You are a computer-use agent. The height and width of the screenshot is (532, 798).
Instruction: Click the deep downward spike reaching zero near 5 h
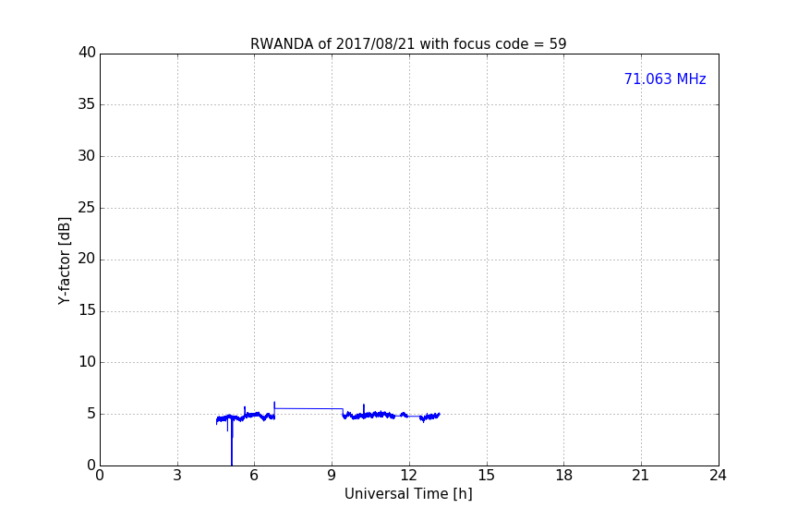pyautogui.click(x=232, y=441)
